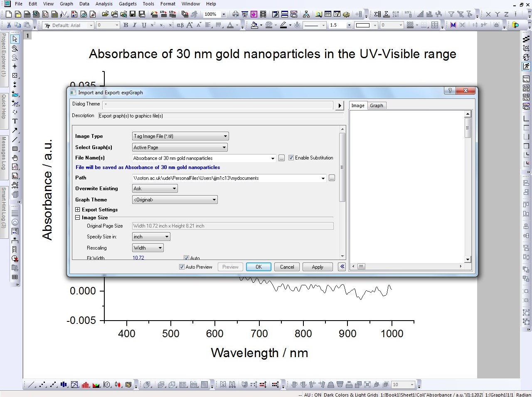Click the Print icon in the toolbar
Screen dimensions: 532x397
click(x=236, y=14)
